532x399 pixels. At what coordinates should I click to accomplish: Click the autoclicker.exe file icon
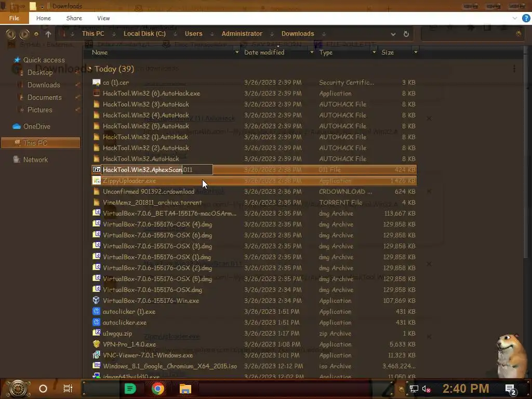pyautogui.click(x=96, y=322)
